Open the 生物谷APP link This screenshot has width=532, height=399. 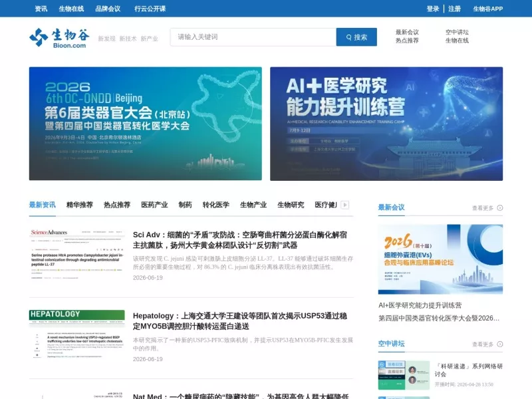click(488, 9)
